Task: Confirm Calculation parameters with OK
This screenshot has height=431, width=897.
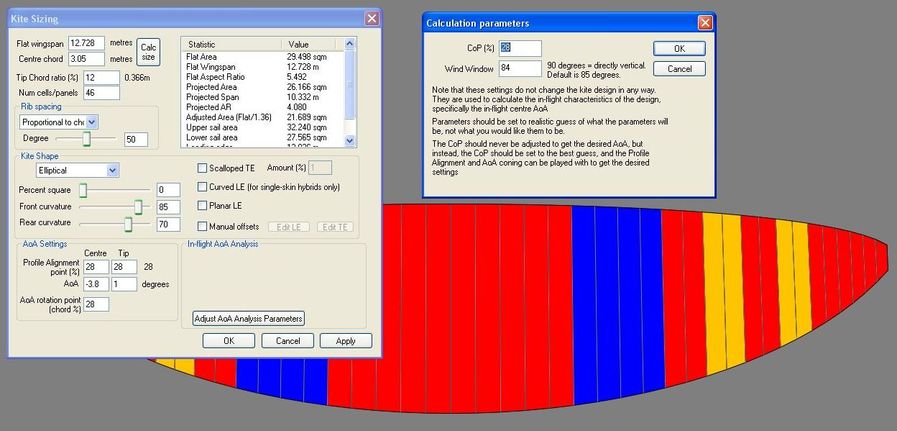Action: [x=678, y=48]
